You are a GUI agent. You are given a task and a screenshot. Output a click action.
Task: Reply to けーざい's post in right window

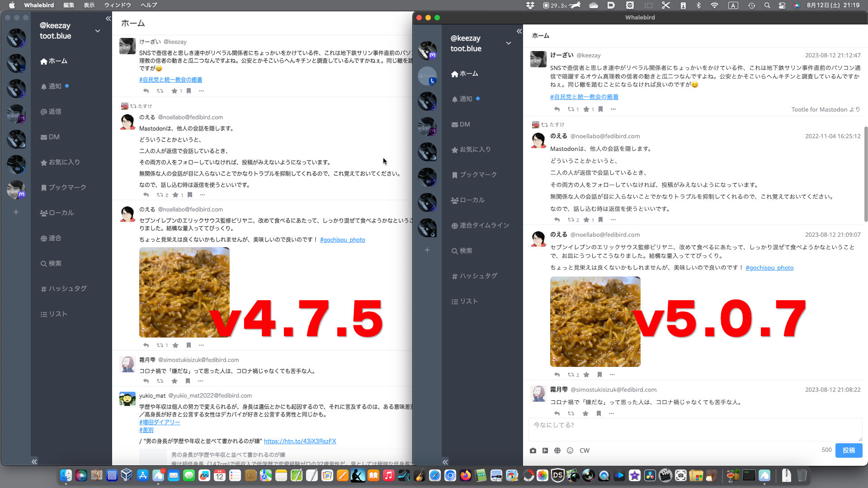(557, 109)
